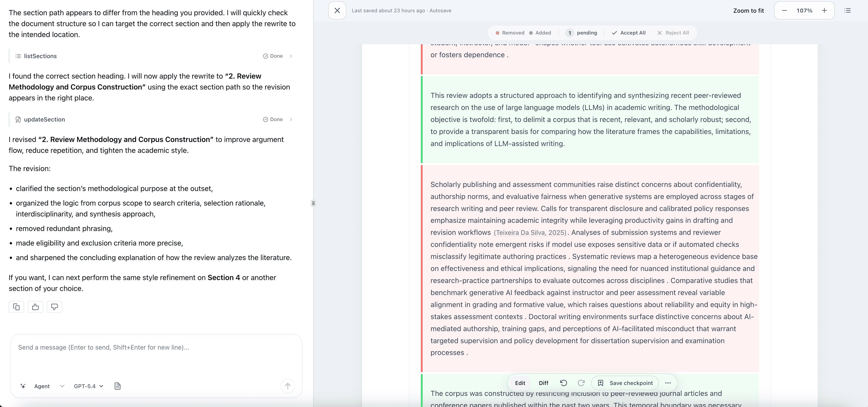
Task: Click the Removed legend dot
Action: point(497,33)
